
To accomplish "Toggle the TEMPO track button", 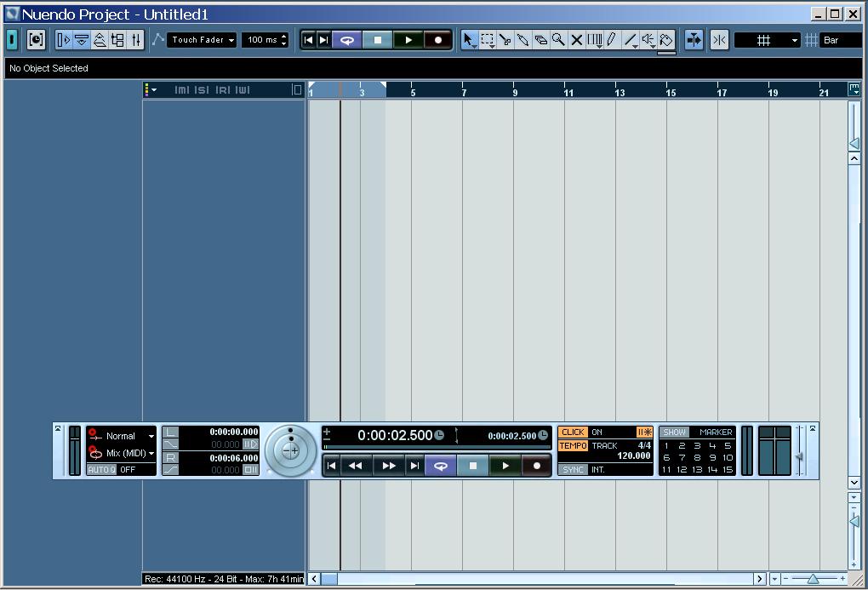I will 573,445.
